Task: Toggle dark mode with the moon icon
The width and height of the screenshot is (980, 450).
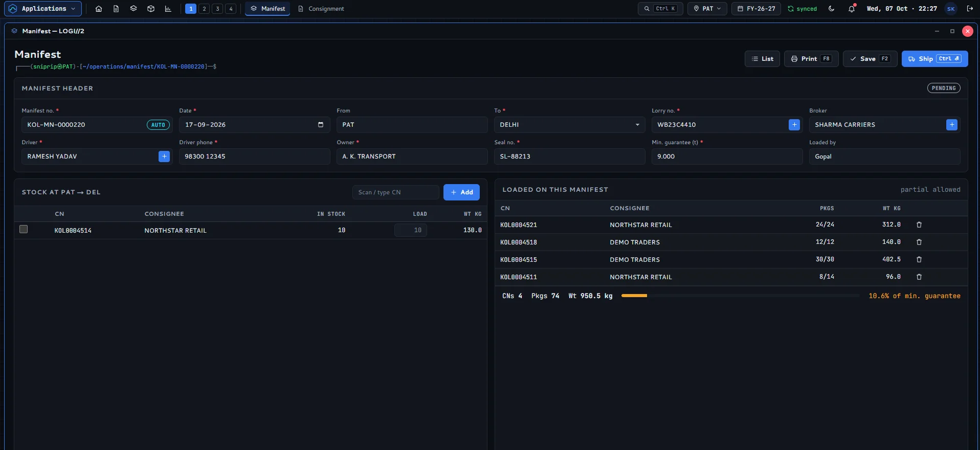Action: pos(832,9)
